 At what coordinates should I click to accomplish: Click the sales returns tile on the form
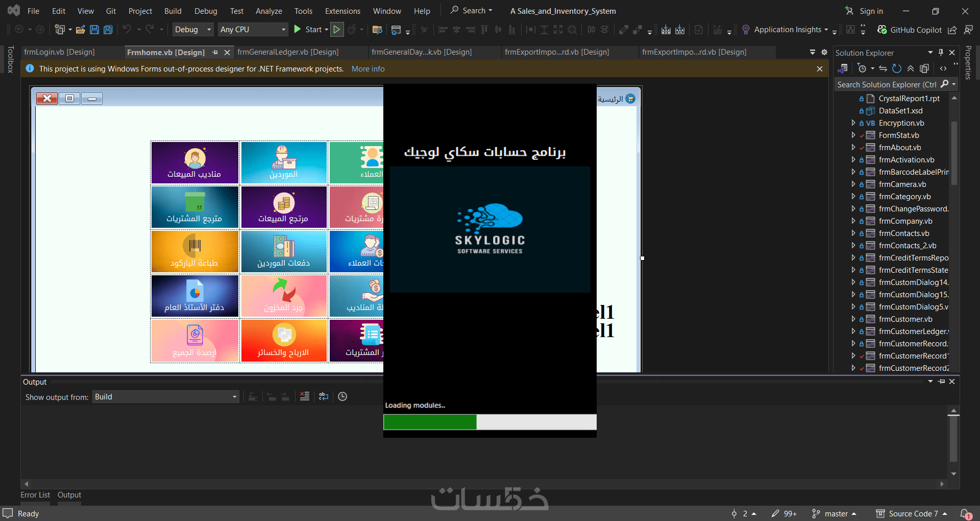(284, 207)
